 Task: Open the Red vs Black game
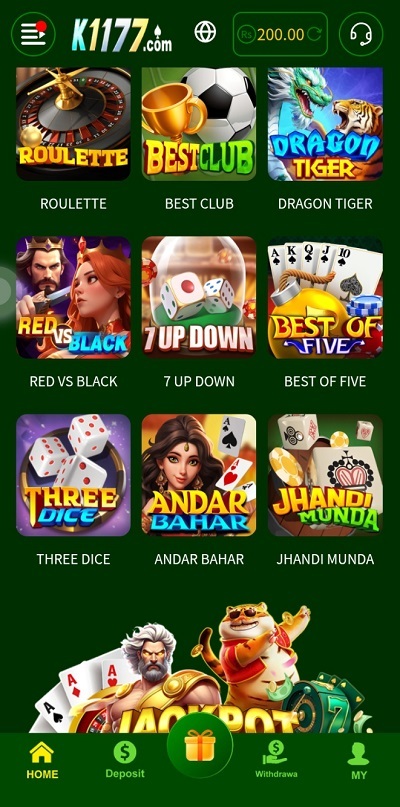(73, 297)
